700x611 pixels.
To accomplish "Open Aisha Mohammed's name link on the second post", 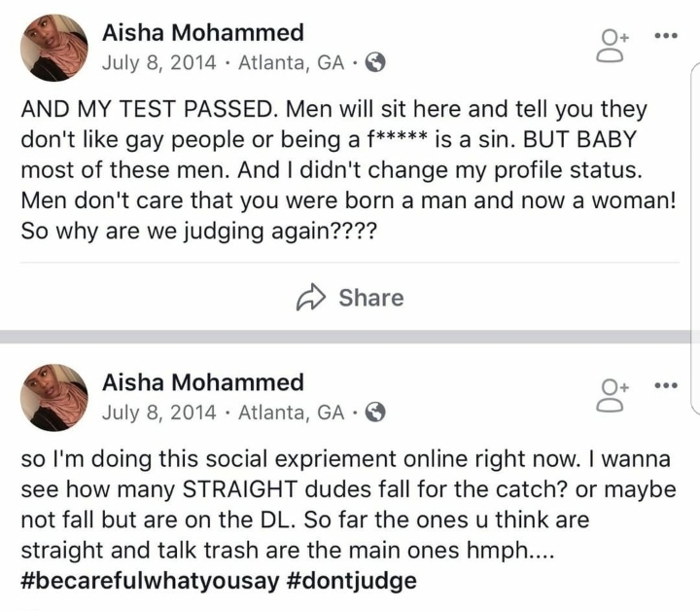I will tap(202, 382).
